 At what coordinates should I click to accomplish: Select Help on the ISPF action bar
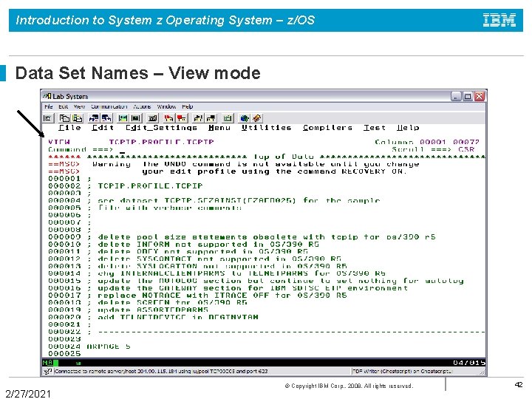[407, 128]
